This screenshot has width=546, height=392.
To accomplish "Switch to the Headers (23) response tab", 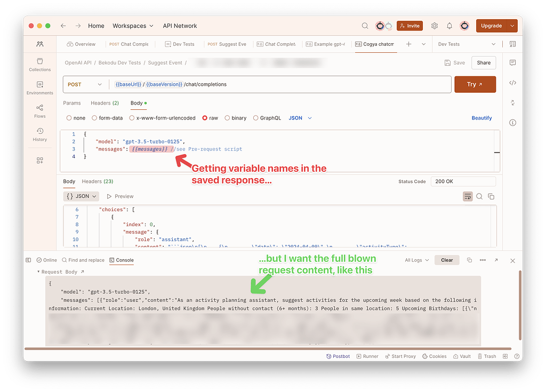I will coord(97,181).
